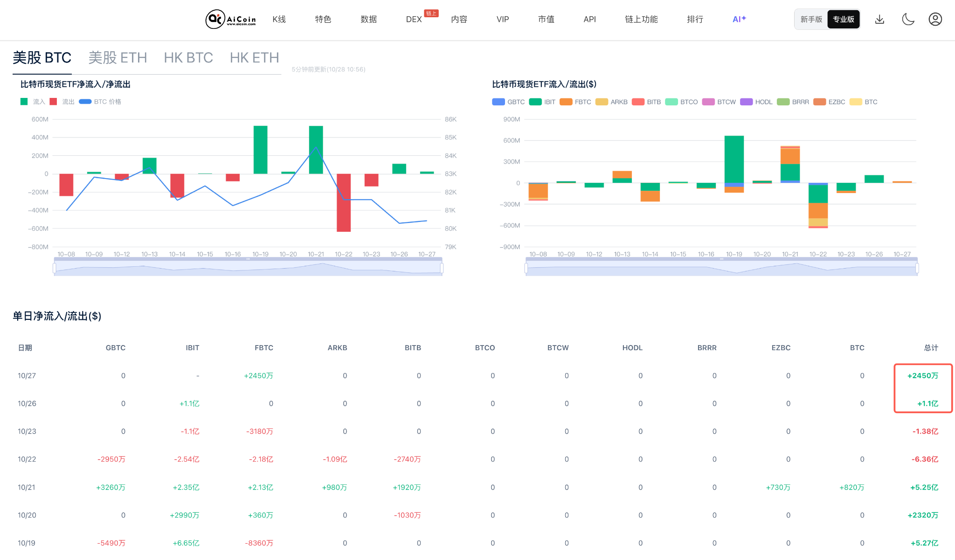
Task: Toggle BTCW legend series
Action: coord(719,102)
